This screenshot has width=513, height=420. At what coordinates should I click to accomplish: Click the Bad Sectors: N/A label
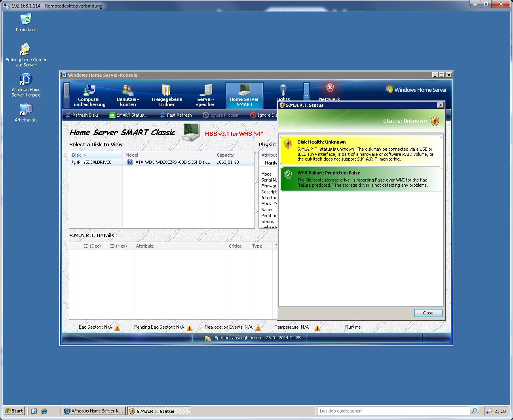pos(95,327)
